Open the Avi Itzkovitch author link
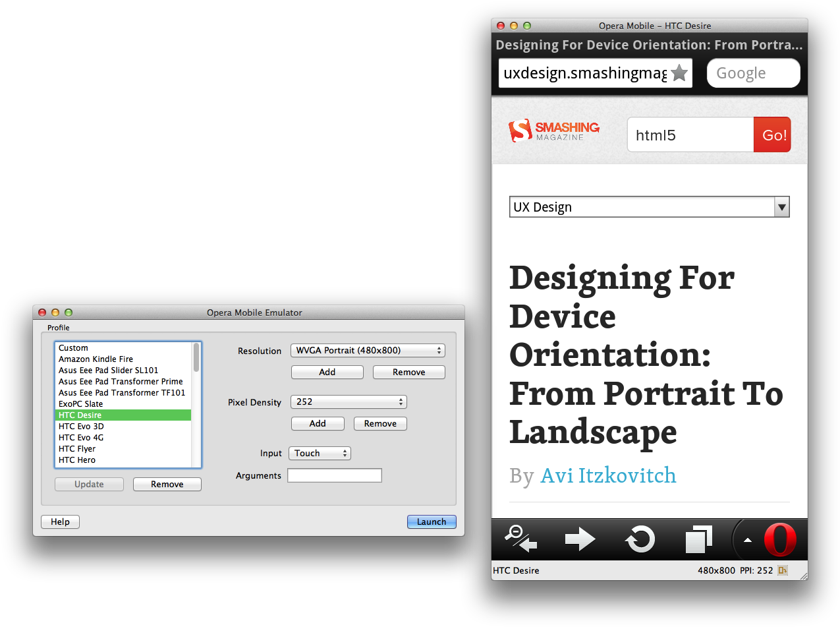The width and height of the screenshot is (840, 627). 608,475
